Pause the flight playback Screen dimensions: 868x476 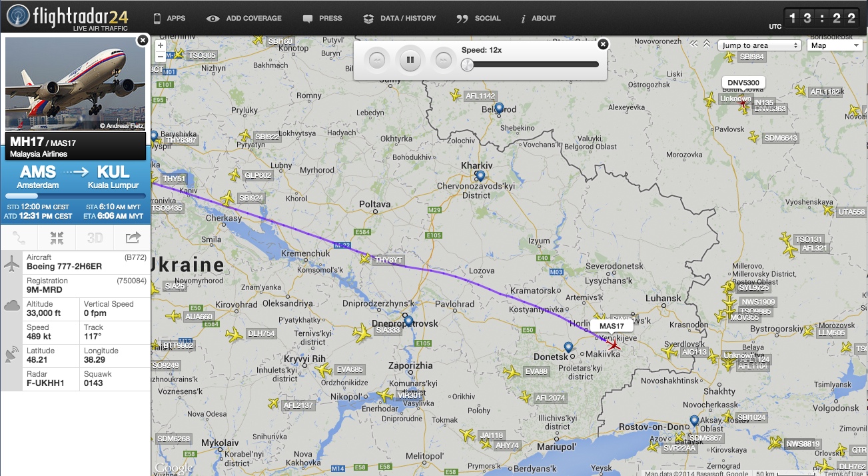tap(410, 60)
